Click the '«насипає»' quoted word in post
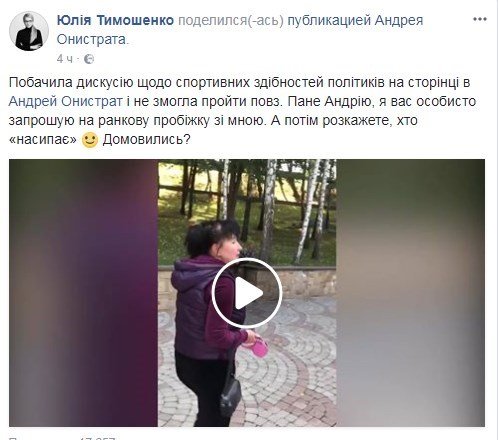Screen dimensions: 498x440 pos(43,140)
